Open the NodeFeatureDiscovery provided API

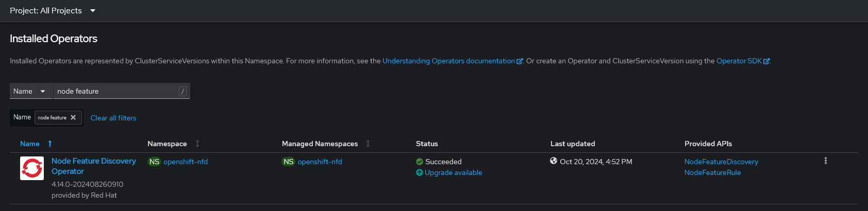(x=721, y=162)
